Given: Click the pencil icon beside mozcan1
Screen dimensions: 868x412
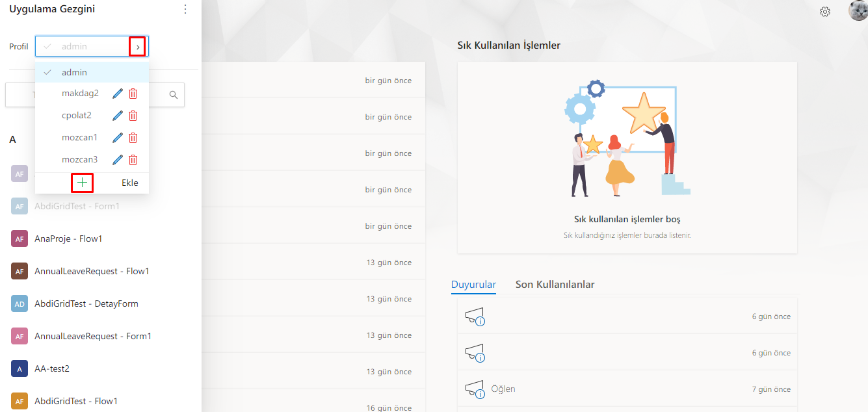Looking at the screenshot, I should pyautogui.click(x=118, y=138).
